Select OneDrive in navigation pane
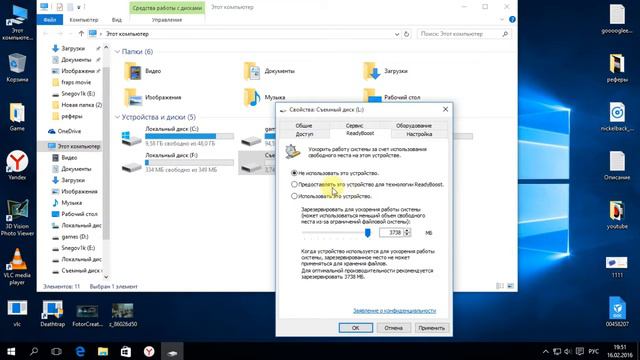 [64, 131]
